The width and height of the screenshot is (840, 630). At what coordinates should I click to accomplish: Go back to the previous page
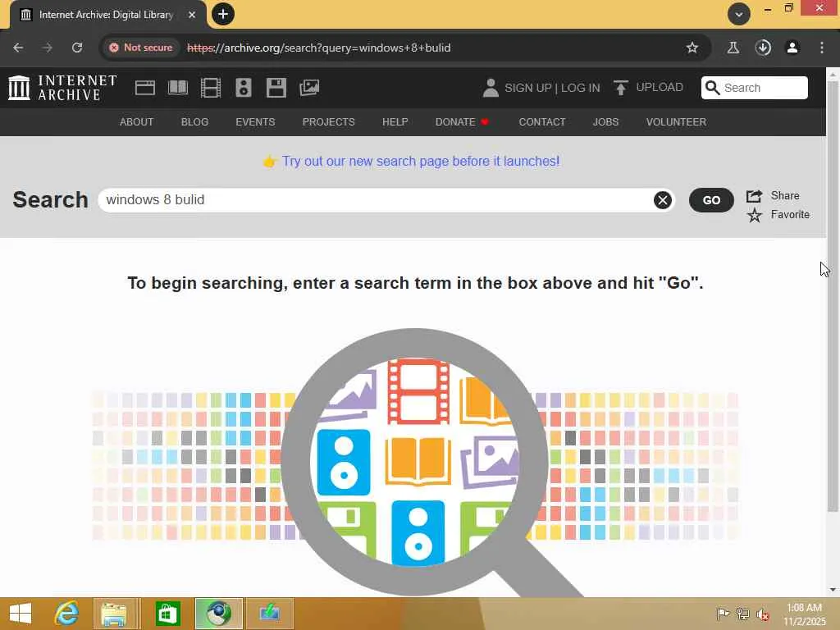[18, 48]
